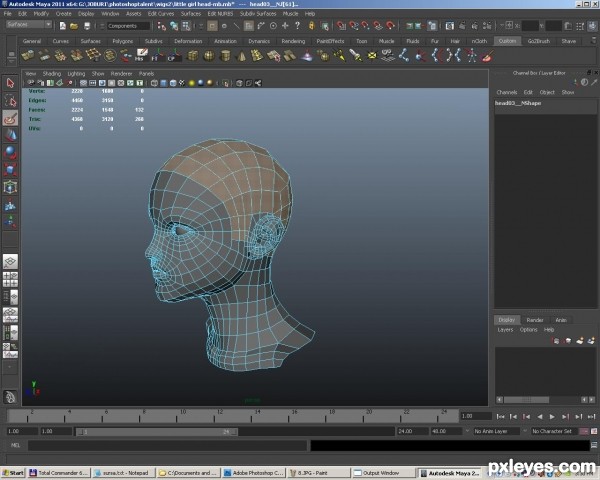The width and height of the screenshot is (600, 480).
Task: Switch to the Go2Brush shelf tab
Action: pos(538,41)
